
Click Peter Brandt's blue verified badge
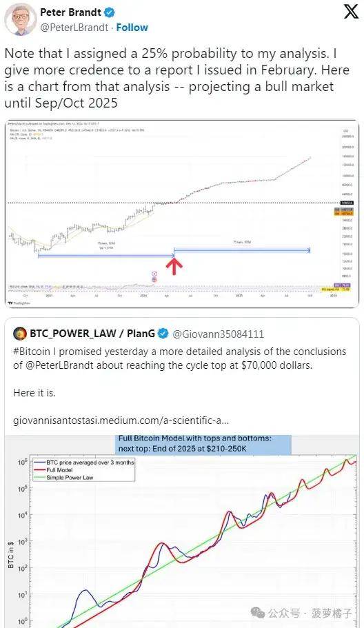[110, 12]
